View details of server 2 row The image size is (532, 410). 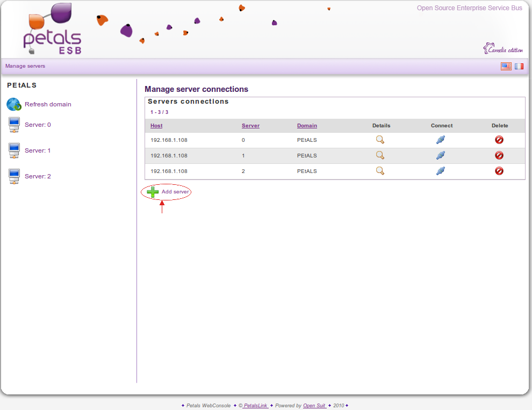tap(380, 171)
